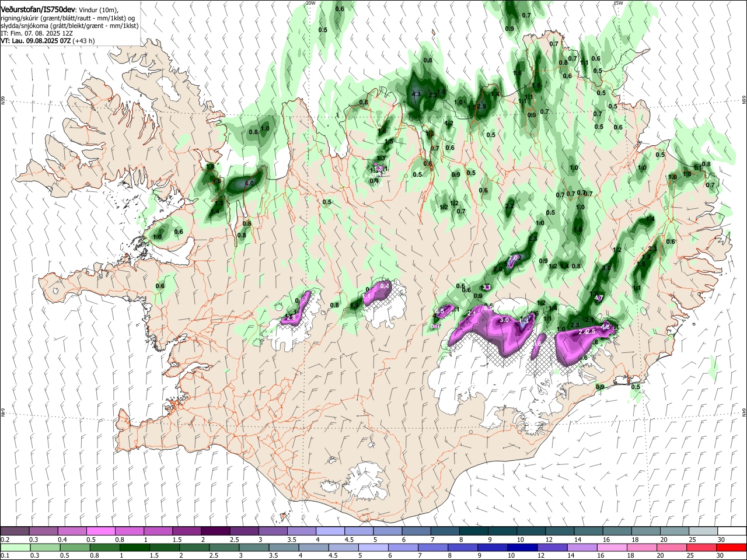Click the 15W longitude label at the top
The height and width of the screenshot is (560, 747).
point(618,3)
